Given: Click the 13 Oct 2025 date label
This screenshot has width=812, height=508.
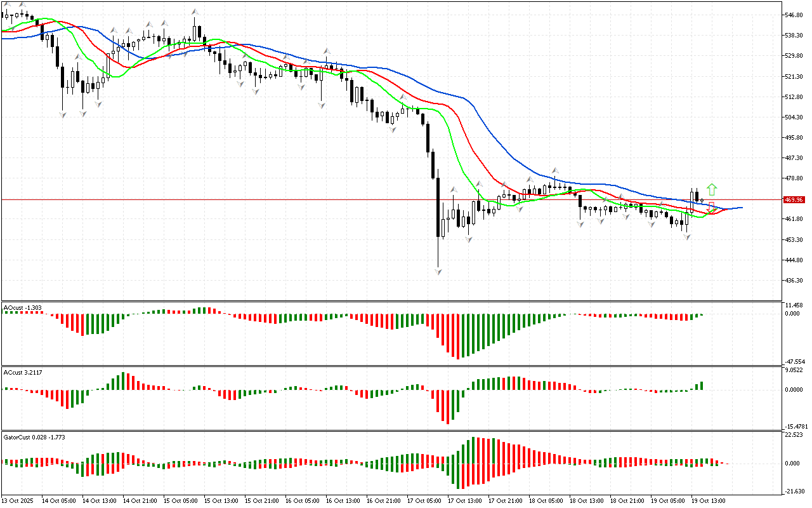Looking at the screenshot, I should click(x=19, y=500).
